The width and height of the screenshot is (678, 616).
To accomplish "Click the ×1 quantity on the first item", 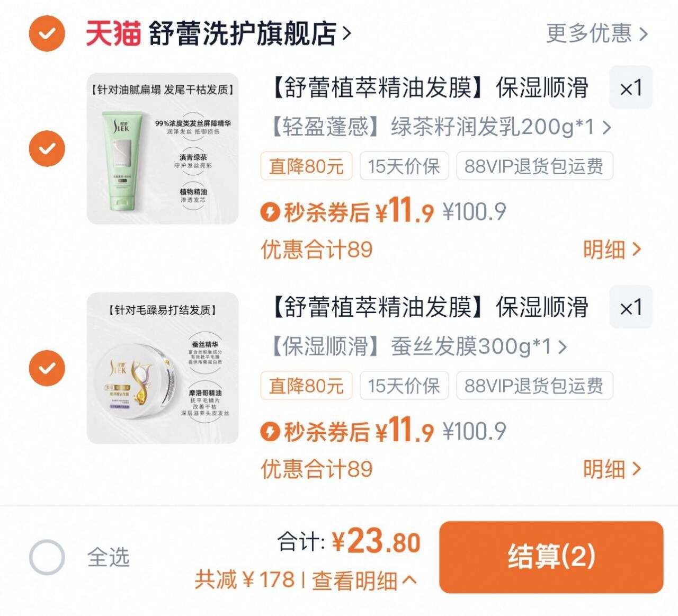I will [x=630, y=89].
